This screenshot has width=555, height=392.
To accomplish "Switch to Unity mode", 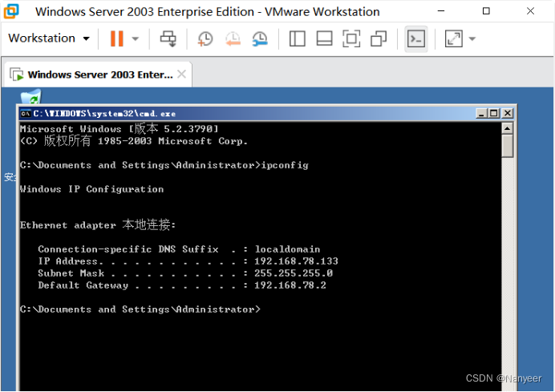I will [x=379, y=38].
